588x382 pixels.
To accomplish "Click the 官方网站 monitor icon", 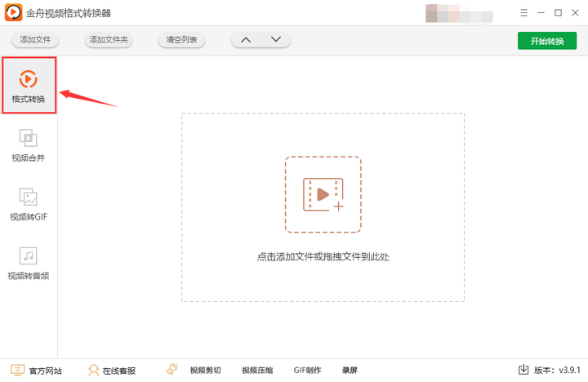I will [x=17, y=370].
